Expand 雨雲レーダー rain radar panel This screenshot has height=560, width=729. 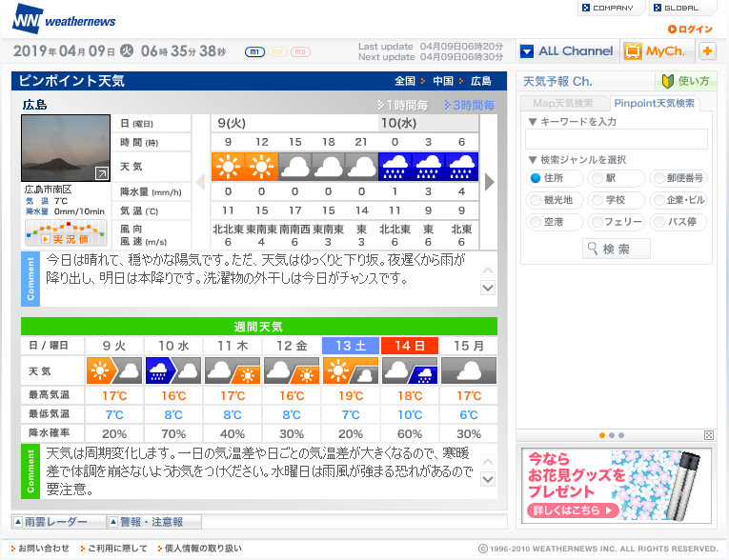[57, 522]
